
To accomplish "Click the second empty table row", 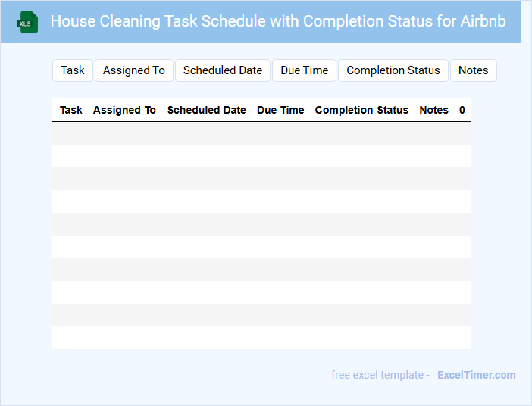I will tap(261, 156).
